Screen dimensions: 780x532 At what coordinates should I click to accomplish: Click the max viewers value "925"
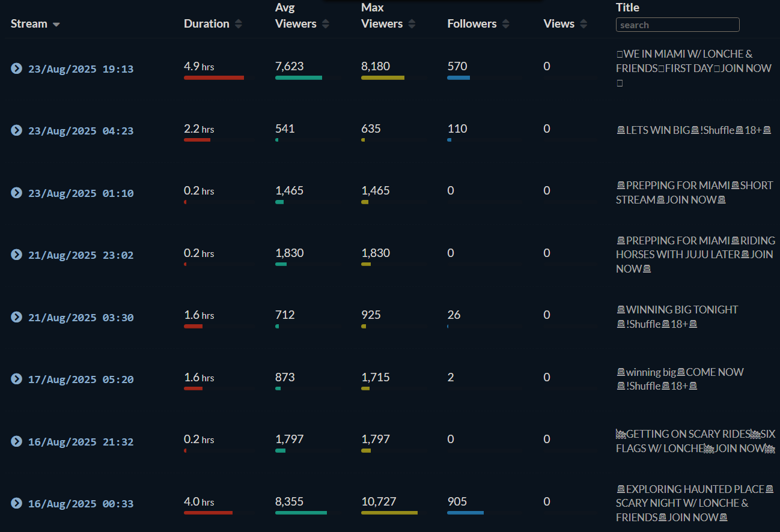tap(371, 315)
